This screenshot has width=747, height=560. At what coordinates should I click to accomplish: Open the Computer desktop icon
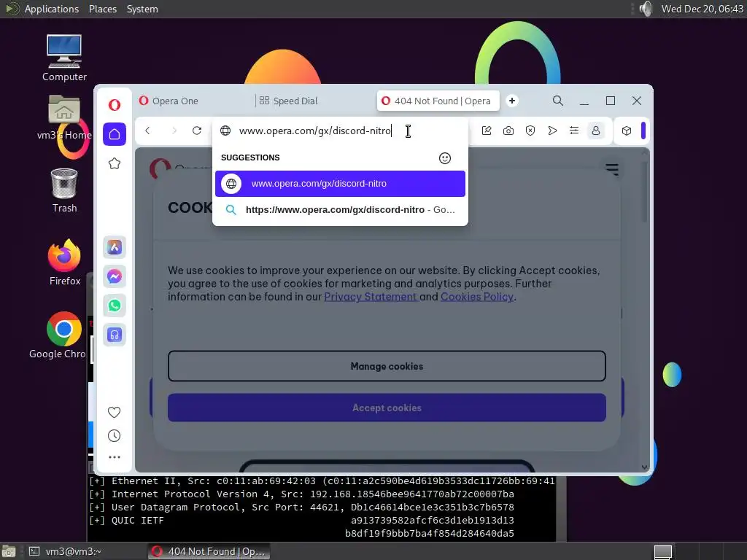coord(64,58)
